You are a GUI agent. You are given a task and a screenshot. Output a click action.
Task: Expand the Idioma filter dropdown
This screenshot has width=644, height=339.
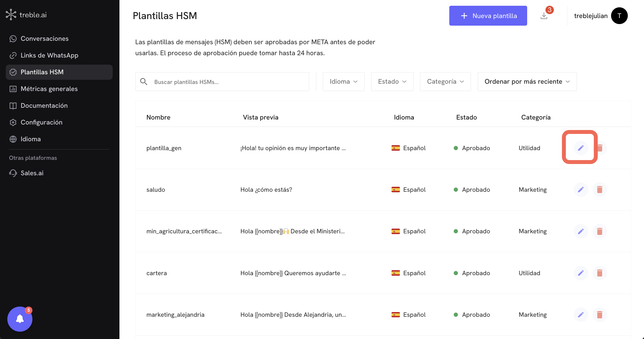pos(343,82)
